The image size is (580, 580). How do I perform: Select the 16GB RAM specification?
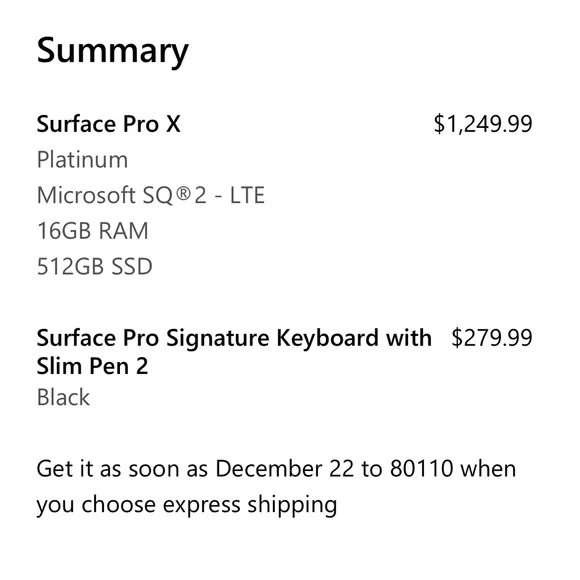92,230
